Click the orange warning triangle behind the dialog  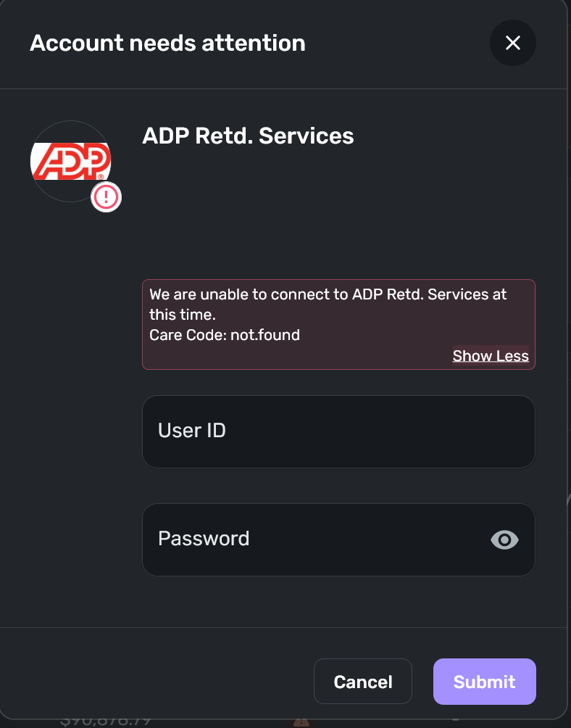(x=301, y=721)
